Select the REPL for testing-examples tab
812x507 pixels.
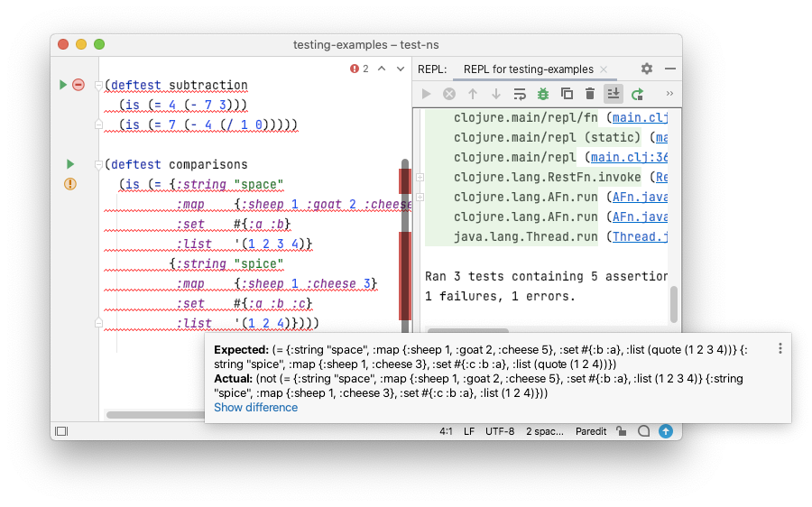528,69
